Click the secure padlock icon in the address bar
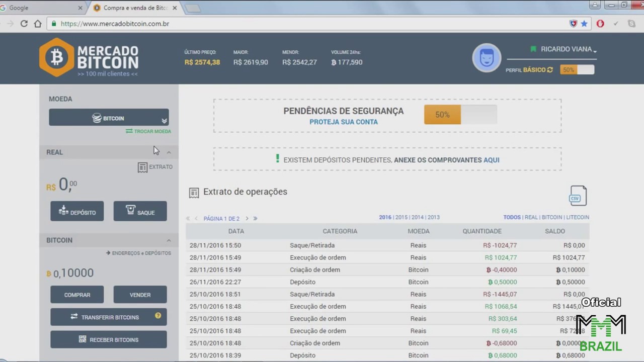The height and width of the screenshot is (362, 644). [54, 24]
